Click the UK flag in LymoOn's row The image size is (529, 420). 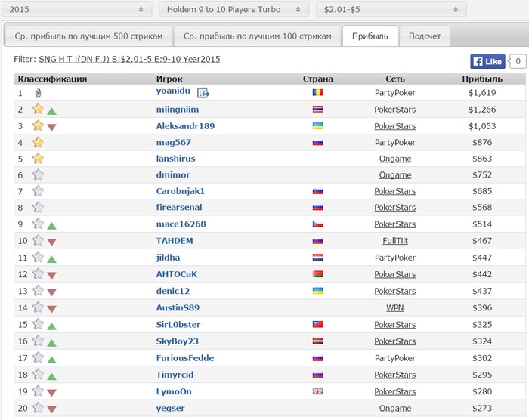317,391
